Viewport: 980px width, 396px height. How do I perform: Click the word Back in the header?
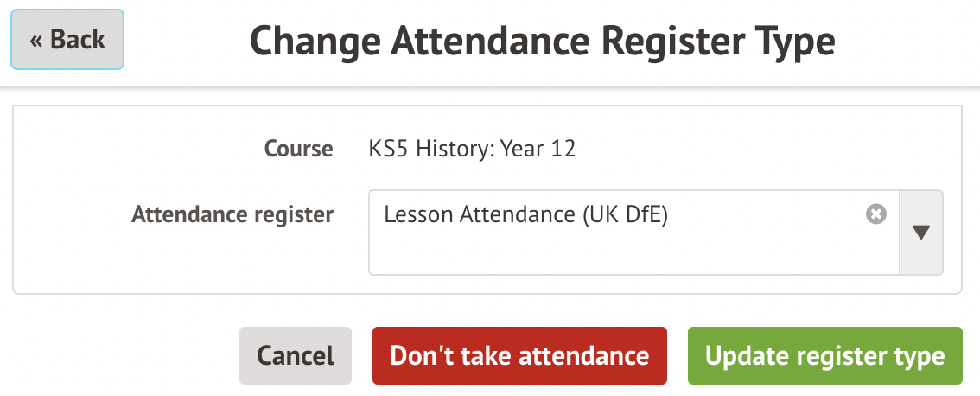[x=78, y=40]
